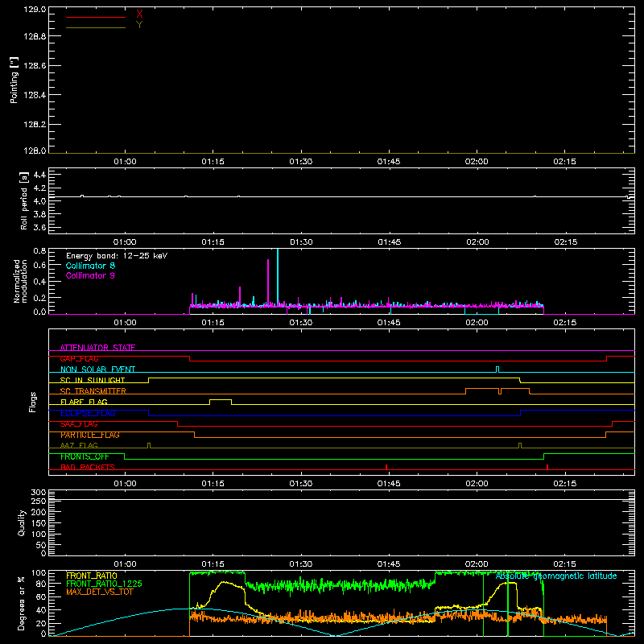Screen dimensions: 644x644
Task: Select the NON_SOLAR_EVENT flag label
Action: pos(97,369)
